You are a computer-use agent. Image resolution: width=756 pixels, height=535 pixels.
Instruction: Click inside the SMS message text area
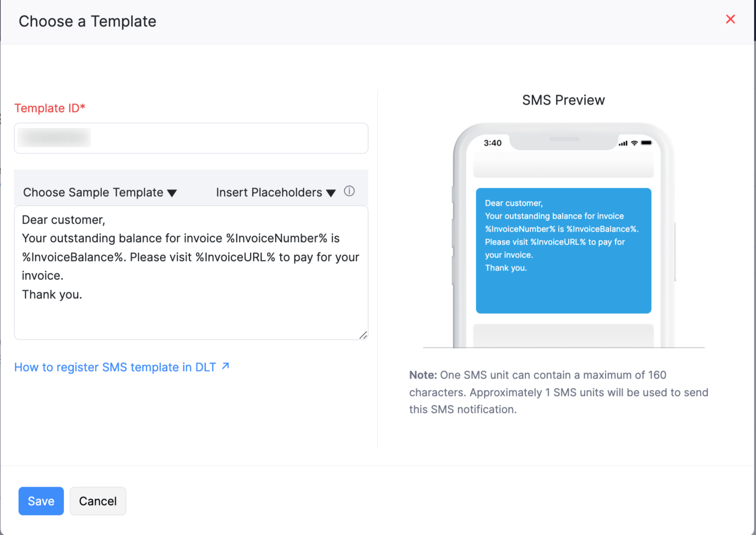tap(191, 314)
